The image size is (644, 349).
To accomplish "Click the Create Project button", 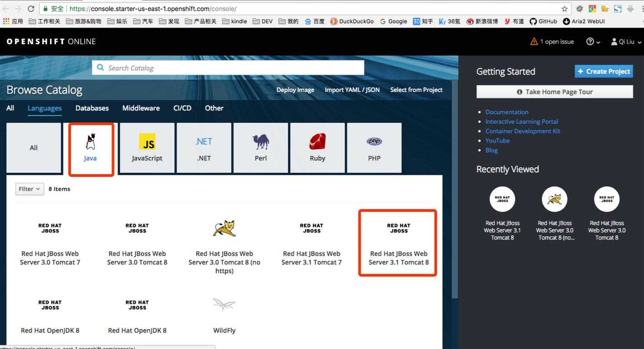I will tap(604, 71).
